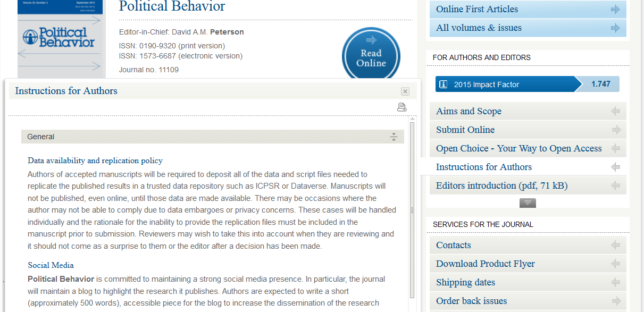This screenshot has height=312, width=644.
Task: Click the Order back issues icon
Action: (616, 301)
